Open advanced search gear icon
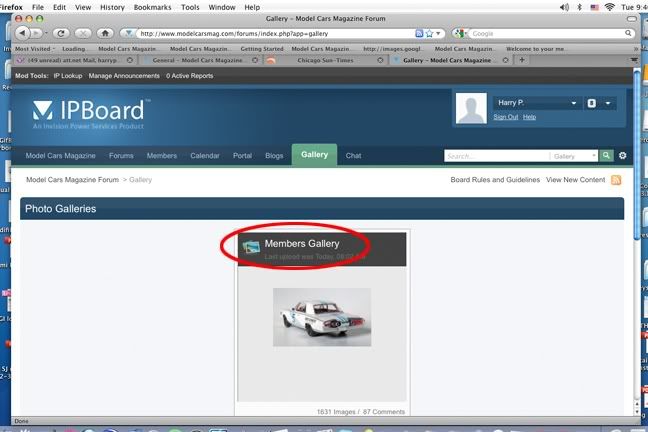The image size is (648, 432). coord(623,156)
